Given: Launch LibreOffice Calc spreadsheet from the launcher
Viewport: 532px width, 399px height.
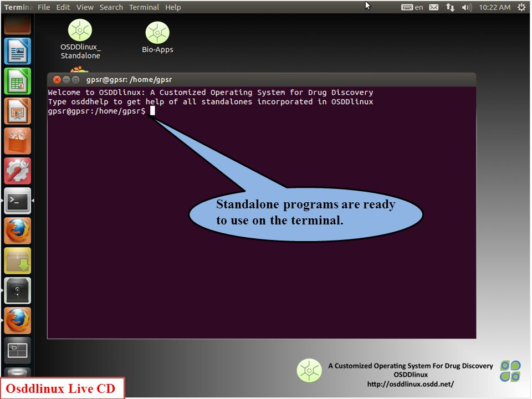Looking at the screenshot, I should [18, 81].
